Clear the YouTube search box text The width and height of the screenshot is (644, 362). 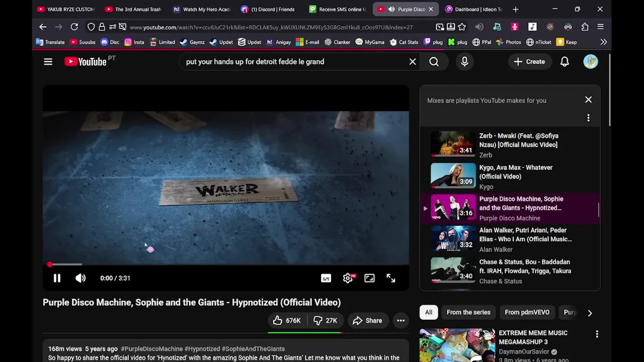click(413, 62)
